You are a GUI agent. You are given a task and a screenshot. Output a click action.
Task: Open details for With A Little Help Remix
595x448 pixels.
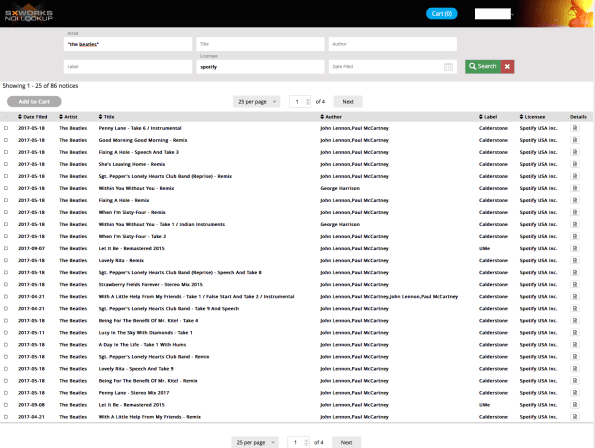click(575, 417)
